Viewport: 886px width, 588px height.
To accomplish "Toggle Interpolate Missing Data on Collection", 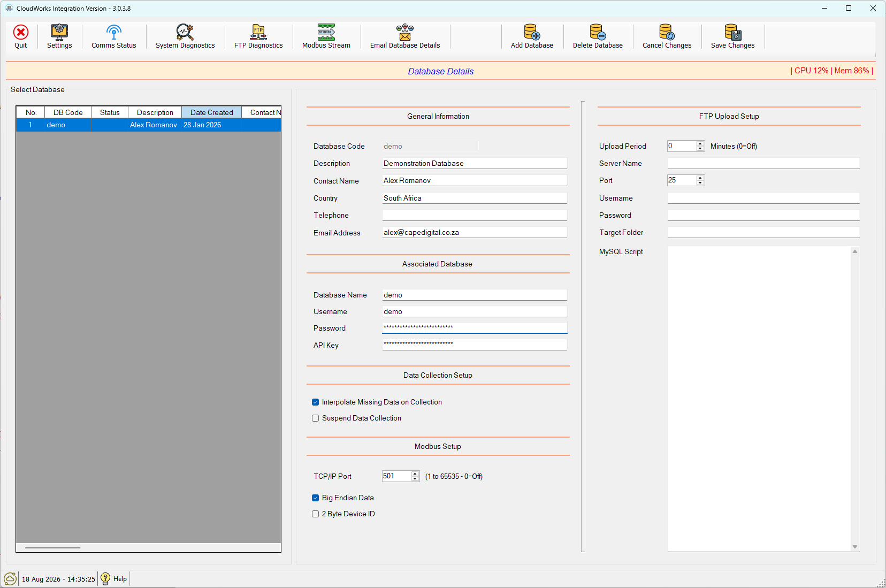I will (x=315, y=402).
